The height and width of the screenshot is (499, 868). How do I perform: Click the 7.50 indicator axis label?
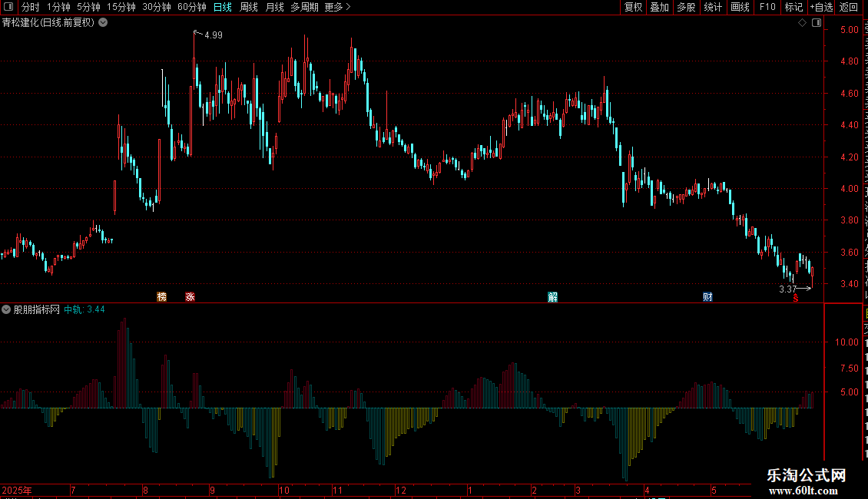click(849, 368)
